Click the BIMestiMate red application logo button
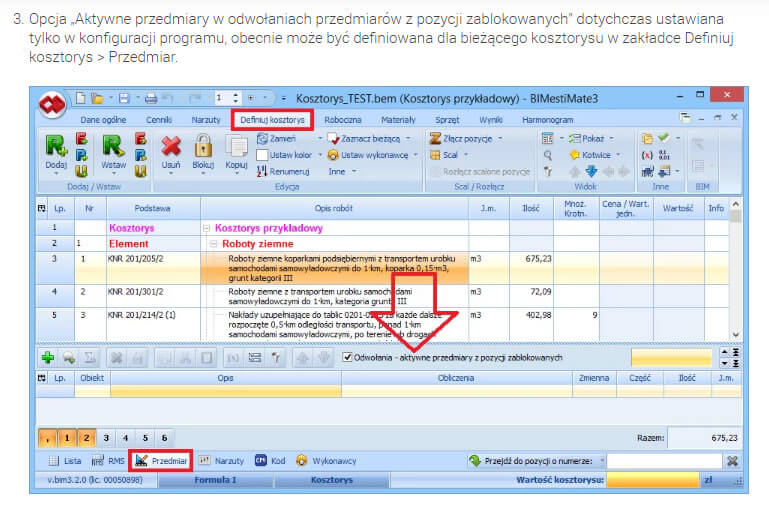This screenshot has width=769, height=513. pyautogui.click(x=52, y=104)
